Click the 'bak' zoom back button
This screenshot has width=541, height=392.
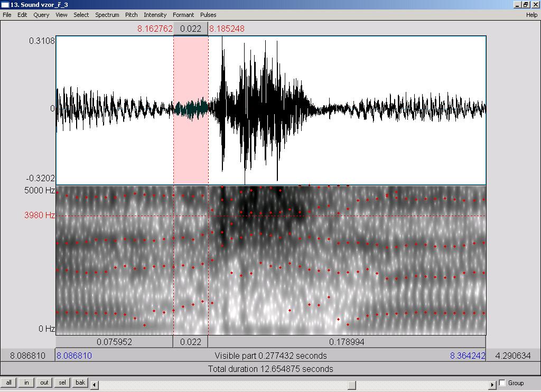(x=80, y=382)
